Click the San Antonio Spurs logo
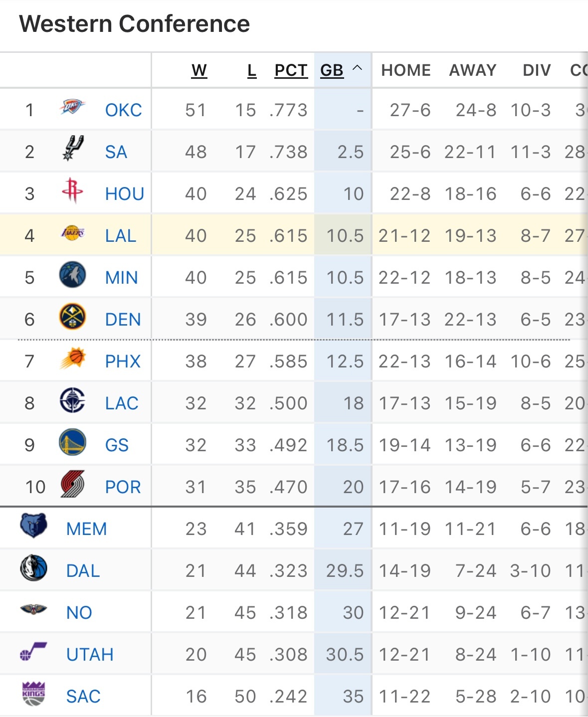This screenshot has height=717, width=588. pos(72,148)
